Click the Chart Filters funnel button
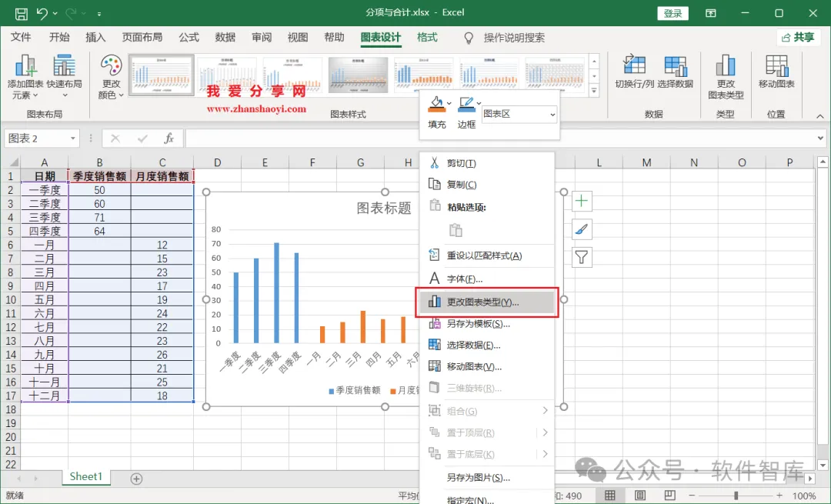Screen dimensions: 831x504 coord(582,258)
